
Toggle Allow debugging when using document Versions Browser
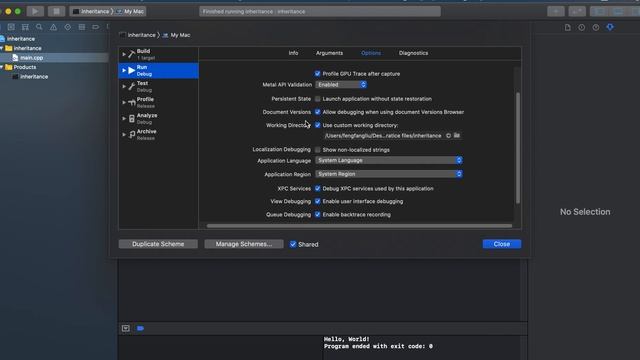(x=318, y=112)
